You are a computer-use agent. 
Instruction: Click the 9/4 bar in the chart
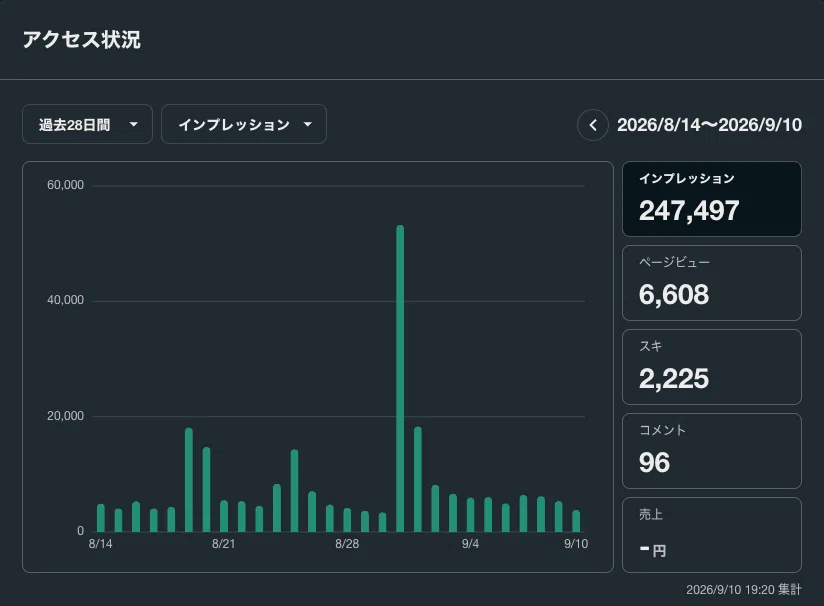[470, 515]
